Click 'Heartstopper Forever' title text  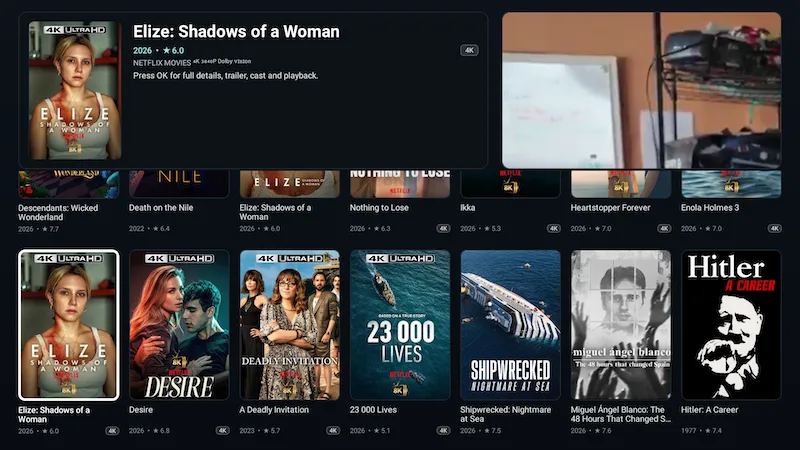point(610,208)
